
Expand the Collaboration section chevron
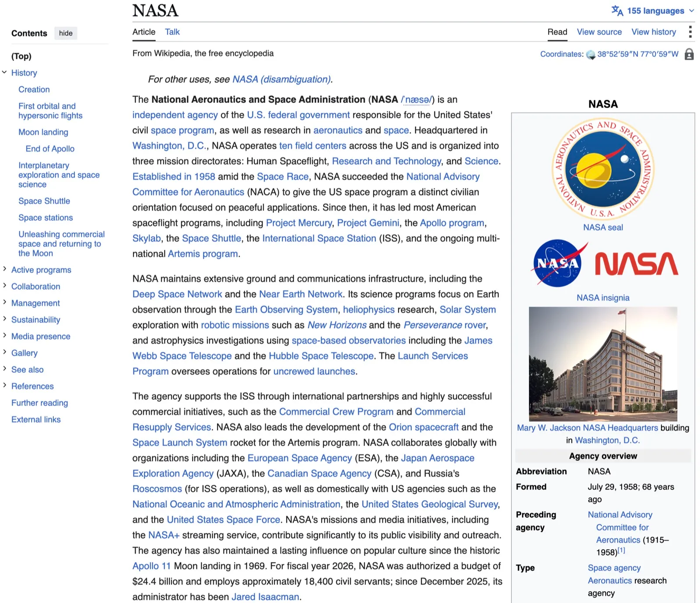click(4, 286)
